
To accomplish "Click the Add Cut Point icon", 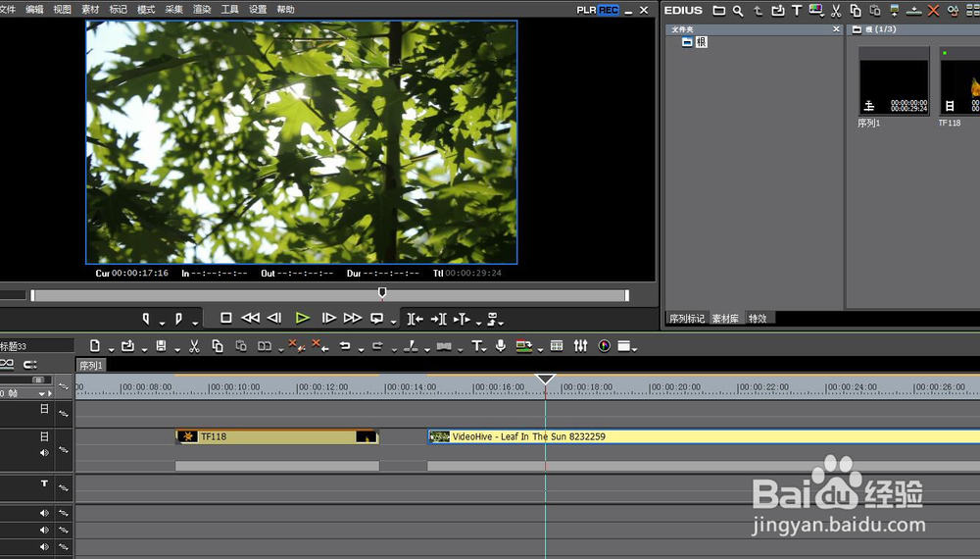I will click(411, 346).
